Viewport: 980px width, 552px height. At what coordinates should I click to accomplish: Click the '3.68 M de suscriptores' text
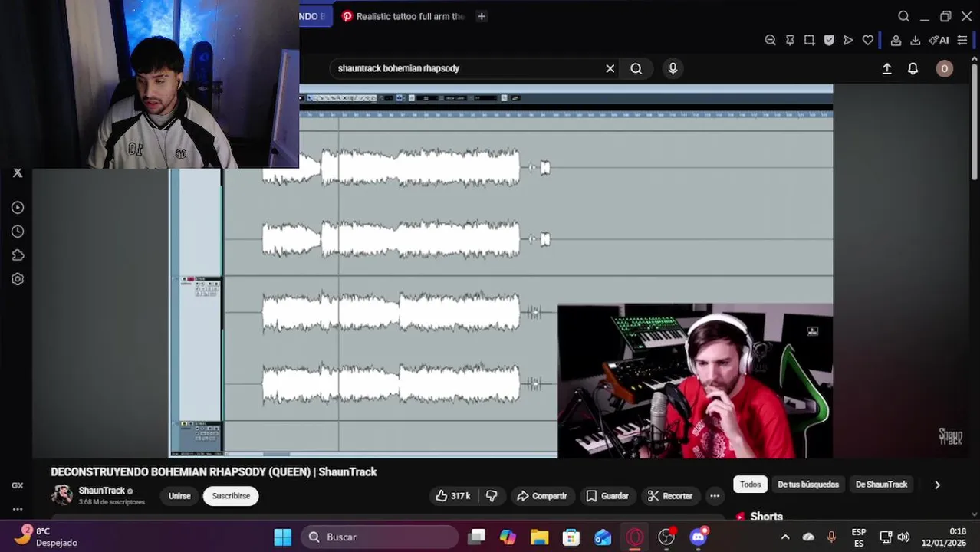[112, 502]
